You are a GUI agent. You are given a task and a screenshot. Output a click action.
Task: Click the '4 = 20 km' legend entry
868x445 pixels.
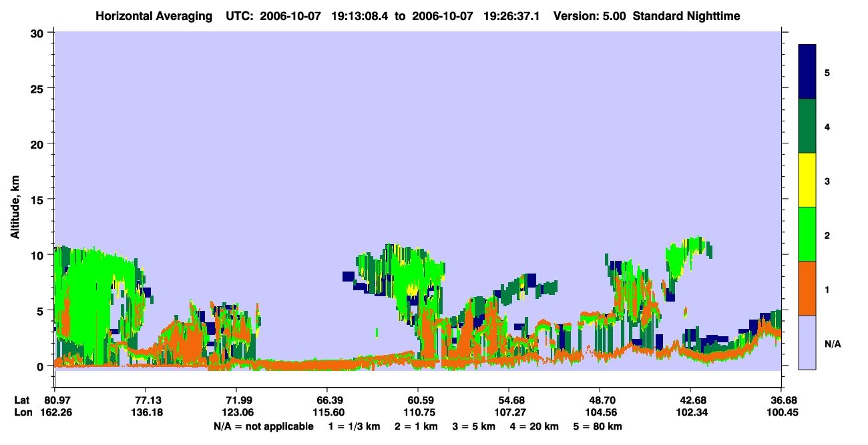click(535, 426)
